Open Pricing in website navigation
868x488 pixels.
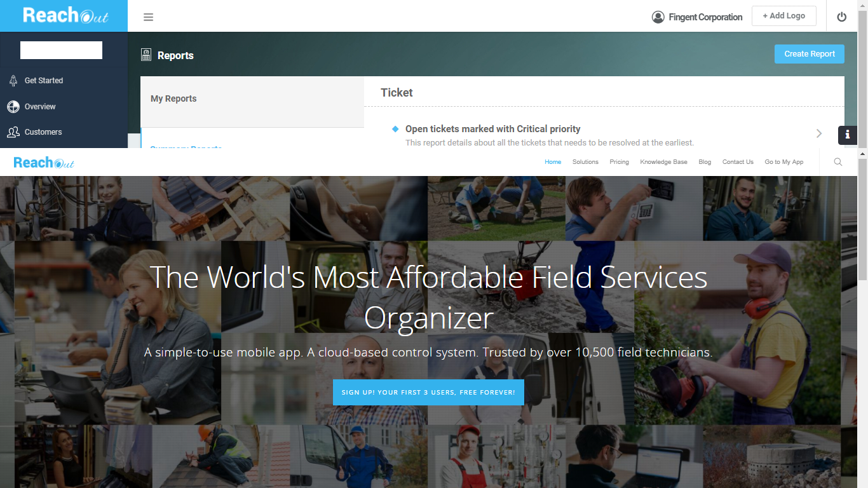pyautogui.click(x=619, y=162)
